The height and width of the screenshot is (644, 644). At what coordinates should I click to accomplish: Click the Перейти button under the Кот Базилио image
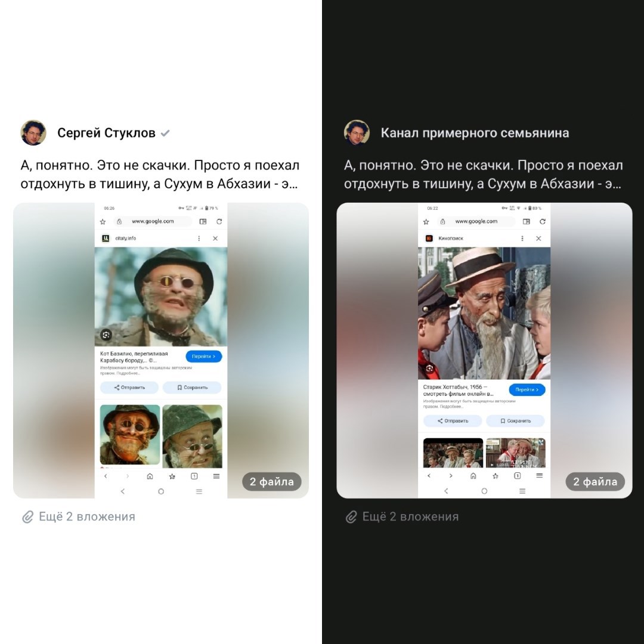pos(204,357)
